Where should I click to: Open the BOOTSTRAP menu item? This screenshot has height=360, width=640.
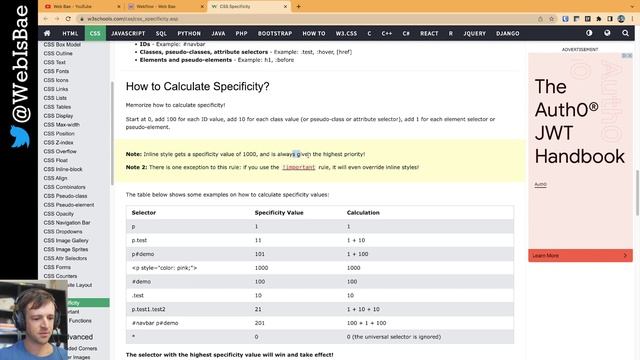coord(275,33)
